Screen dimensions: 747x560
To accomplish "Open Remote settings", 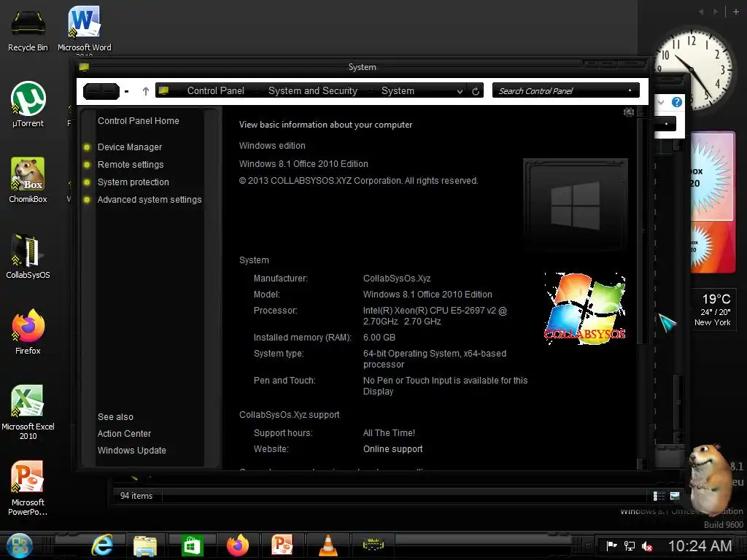I will [x=131, y=165].
